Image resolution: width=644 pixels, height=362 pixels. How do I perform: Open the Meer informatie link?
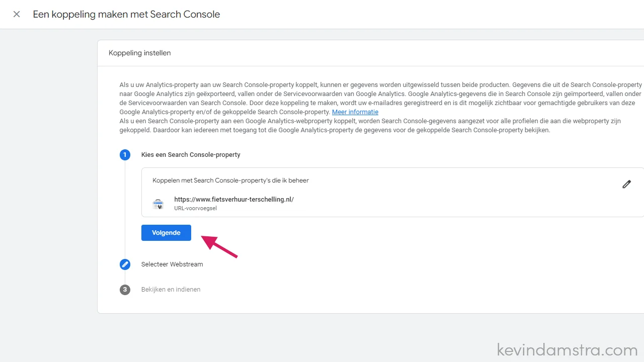click(x=355, y=112)
